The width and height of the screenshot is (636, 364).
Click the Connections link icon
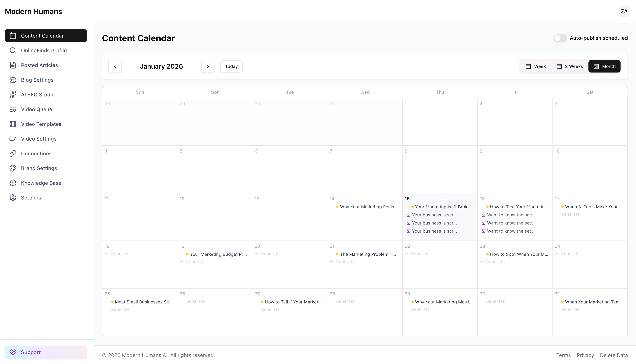(x=13, y=153)
